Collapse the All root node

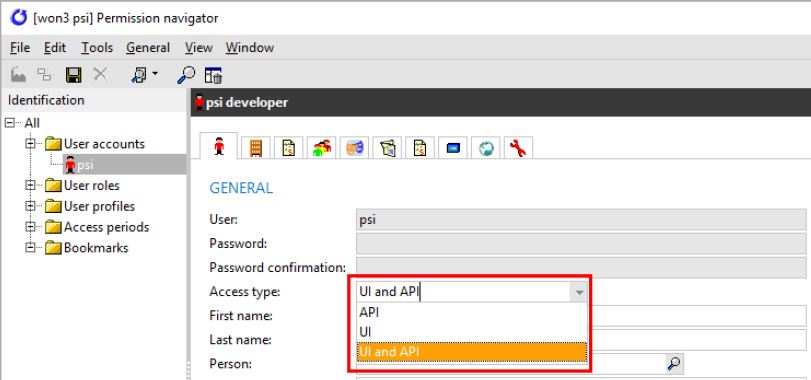10,123
